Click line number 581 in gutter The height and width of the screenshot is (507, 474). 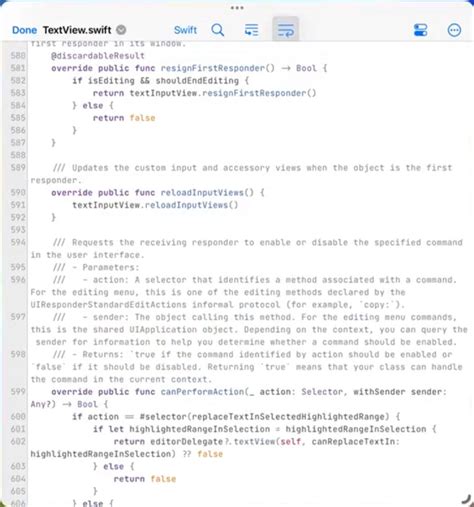pyautogui.click(x=18, y=68)
